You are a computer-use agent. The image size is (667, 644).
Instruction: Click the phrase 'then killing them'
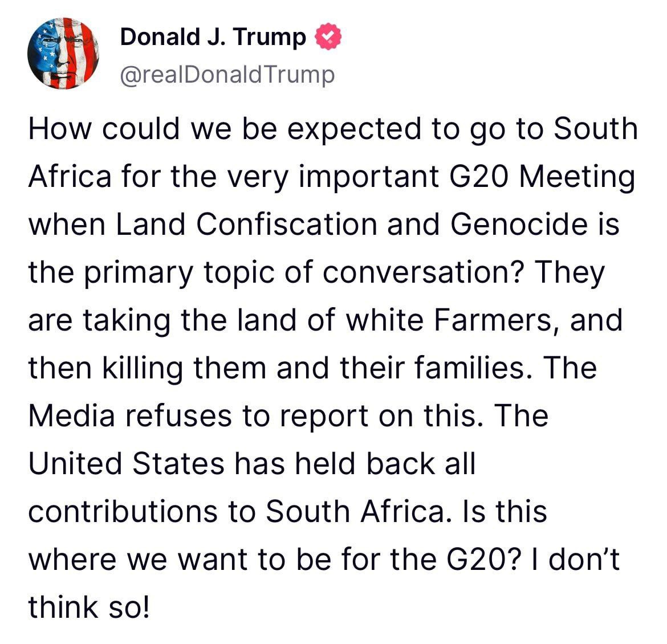click(147, 368)
